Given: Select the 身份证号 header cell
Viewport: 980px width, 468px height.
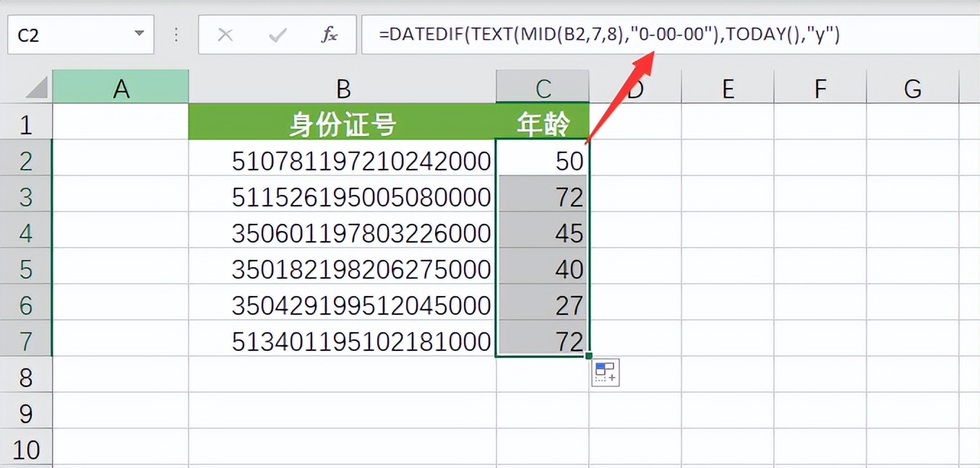Looking at the screenshot, I should click(343, 123).
